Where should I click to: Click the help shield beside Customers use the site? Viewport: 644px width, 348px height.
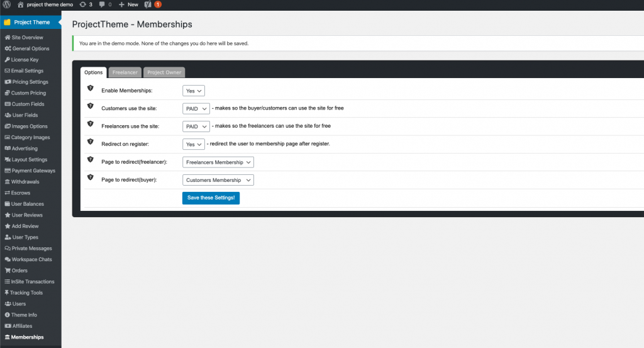point(91,106)
